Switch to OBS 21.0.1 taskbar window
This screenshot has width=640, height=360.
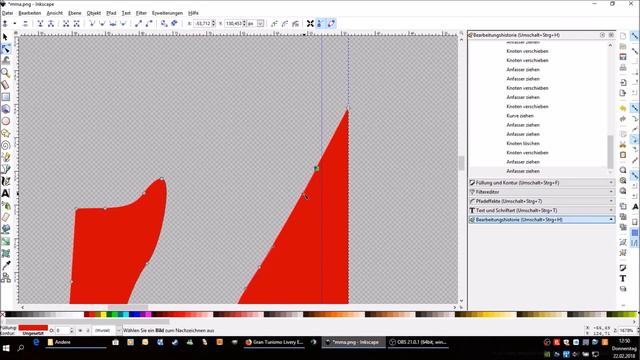click(418, 342)
